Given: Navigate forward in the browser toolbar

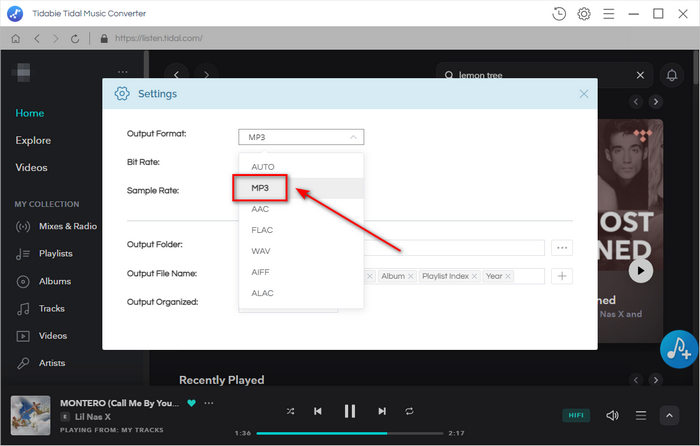Looking at the screenshot, I should (55, 38).
